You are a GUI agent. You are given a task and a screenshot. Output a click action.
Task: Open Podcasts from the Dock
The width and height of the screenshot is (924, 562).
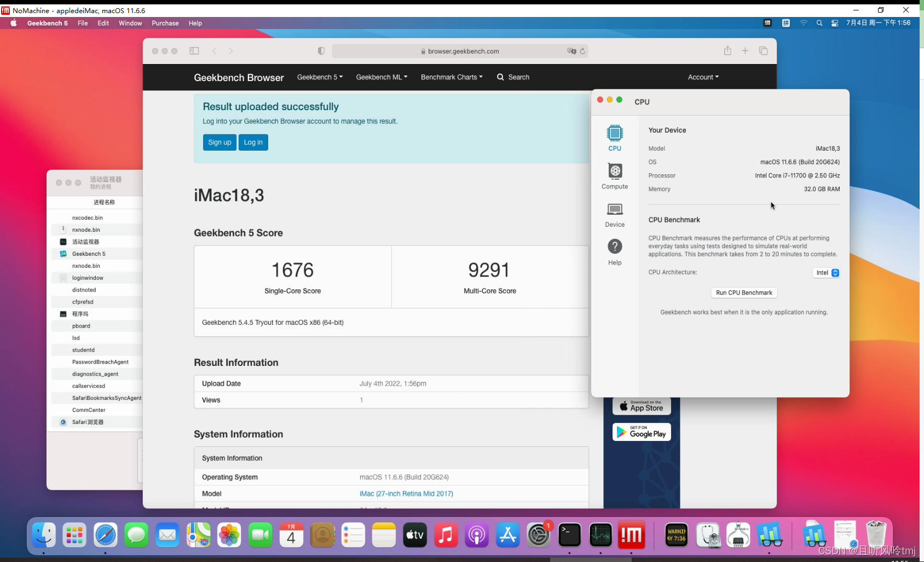[477, 535]
